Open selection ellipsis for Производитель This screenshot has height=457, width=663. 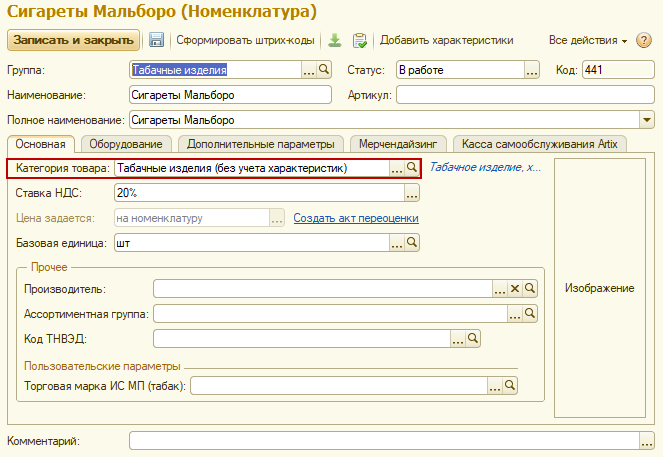pos(500,289)
